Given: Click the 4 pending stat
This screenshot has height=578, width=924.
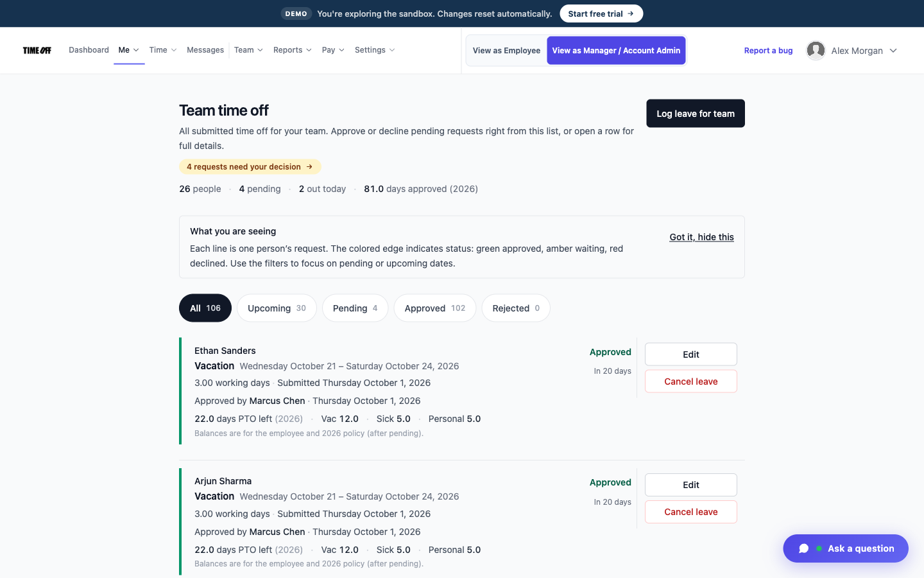Looking at the screenshot, I should [x=260, y=189].
